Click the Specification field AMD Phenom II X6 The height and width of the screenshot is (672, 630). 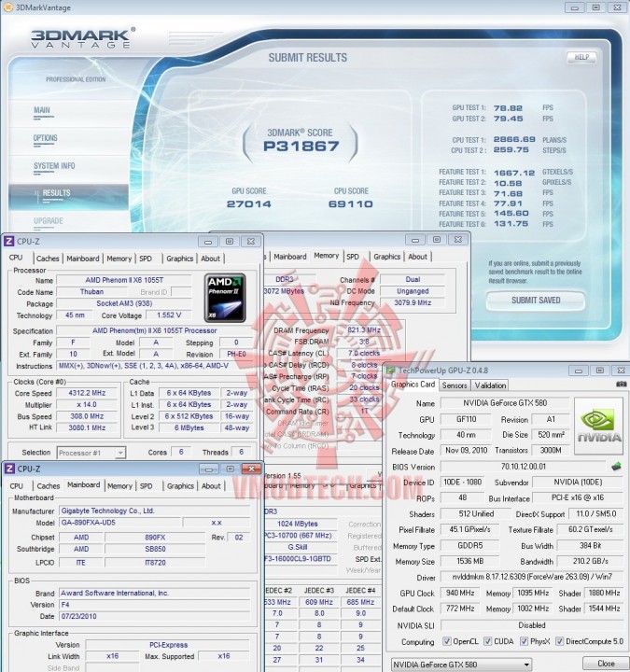pos(154,330)
